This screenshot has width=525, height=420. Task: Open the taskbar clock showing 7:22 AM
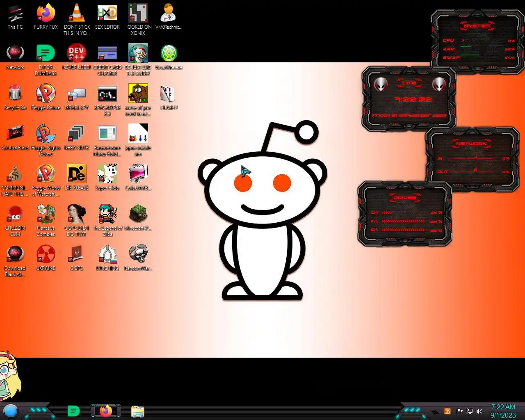(503, 411)
